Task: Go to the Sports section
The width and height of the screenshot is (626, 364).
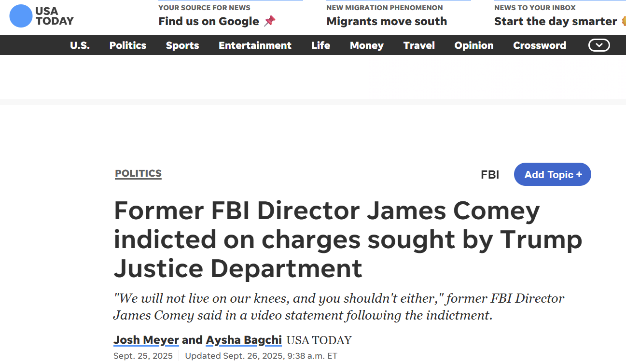Action: pyautogui.click(x=182, y=45)
